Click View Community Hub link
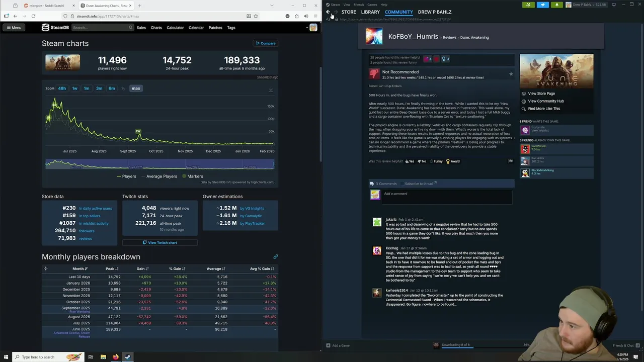Image resolution: width=644 pixels, height=362 pixels. [x=546, y=101]
